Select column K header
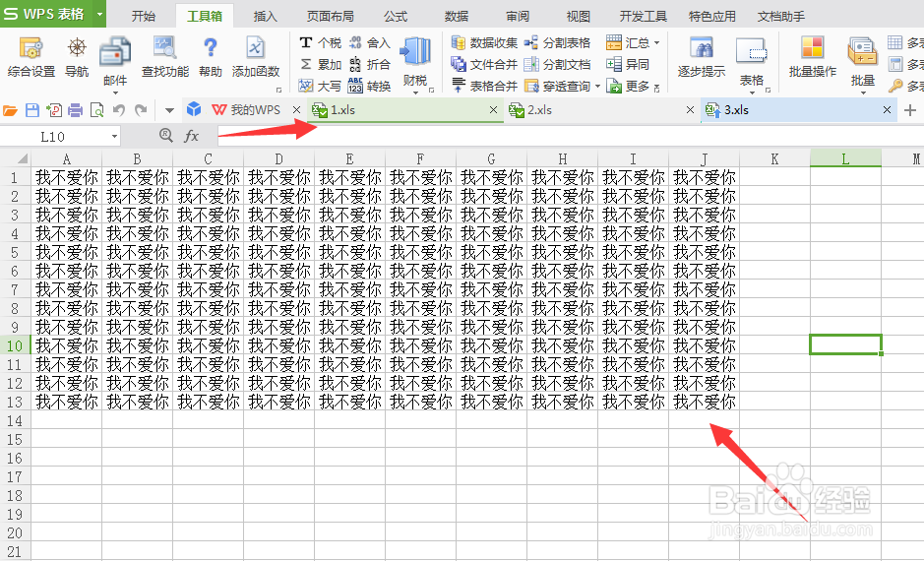Viewport: 924px width, 561px height. click(x=774, y=157)
